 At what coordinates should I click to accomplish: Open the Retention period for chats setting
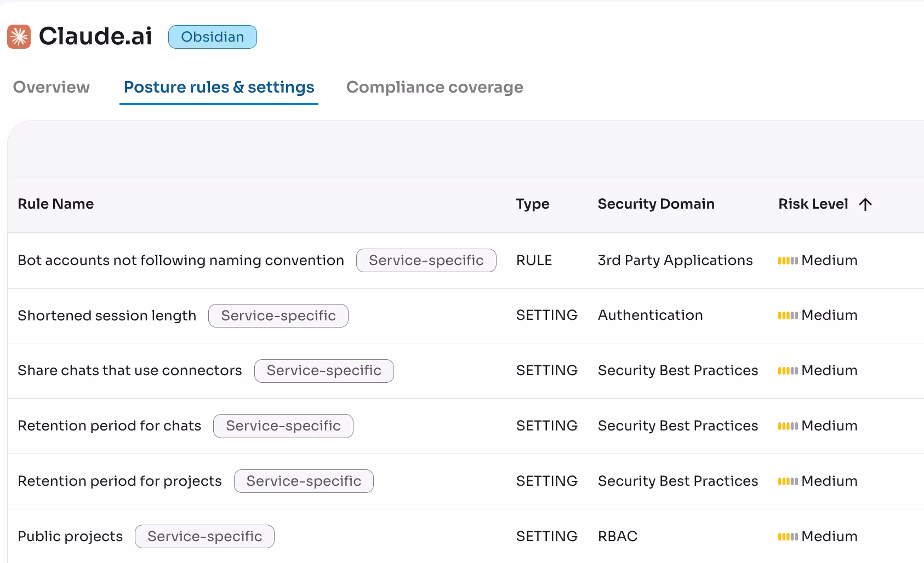[x=110, y=426]
